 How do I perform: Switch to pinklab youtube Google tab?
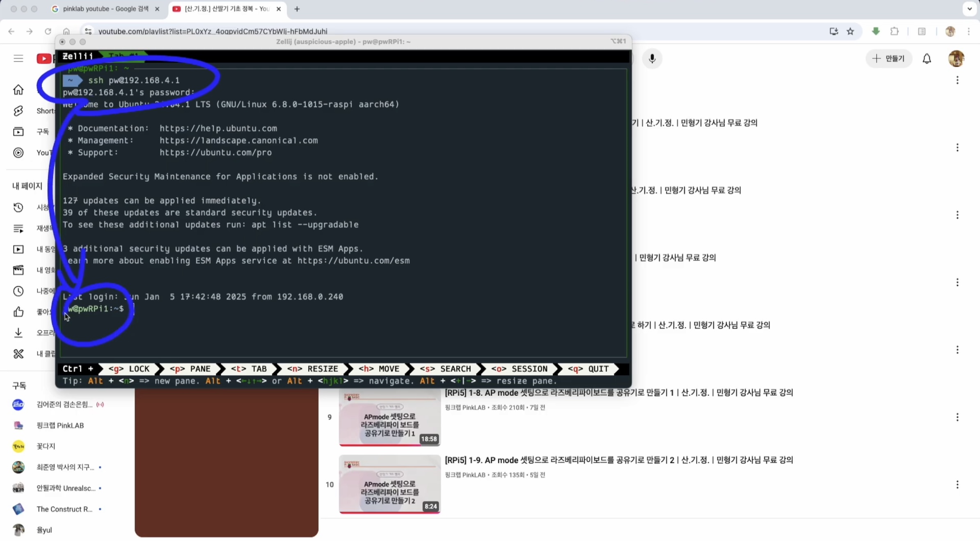tap(105, 9)
